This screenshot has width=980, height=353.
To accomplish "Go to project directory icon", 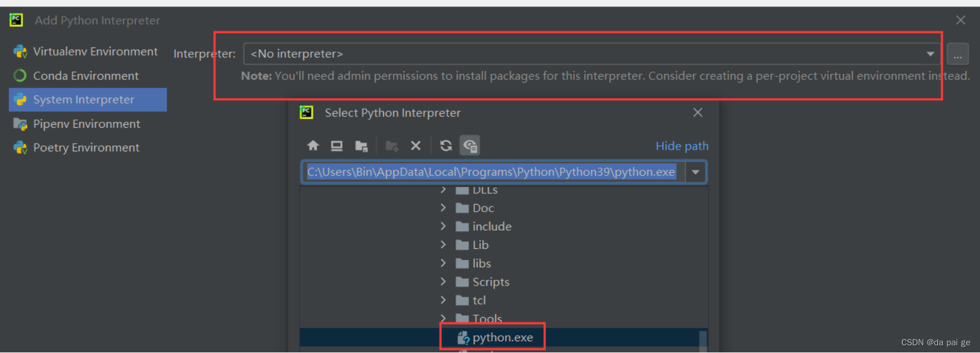I will (x=362, y=145).
